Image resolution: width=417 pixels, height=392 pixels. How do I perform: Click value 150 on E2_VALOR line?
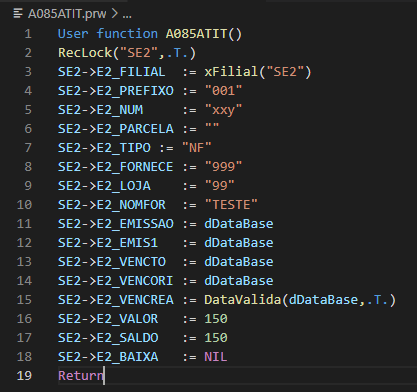(x=216, y=319)
